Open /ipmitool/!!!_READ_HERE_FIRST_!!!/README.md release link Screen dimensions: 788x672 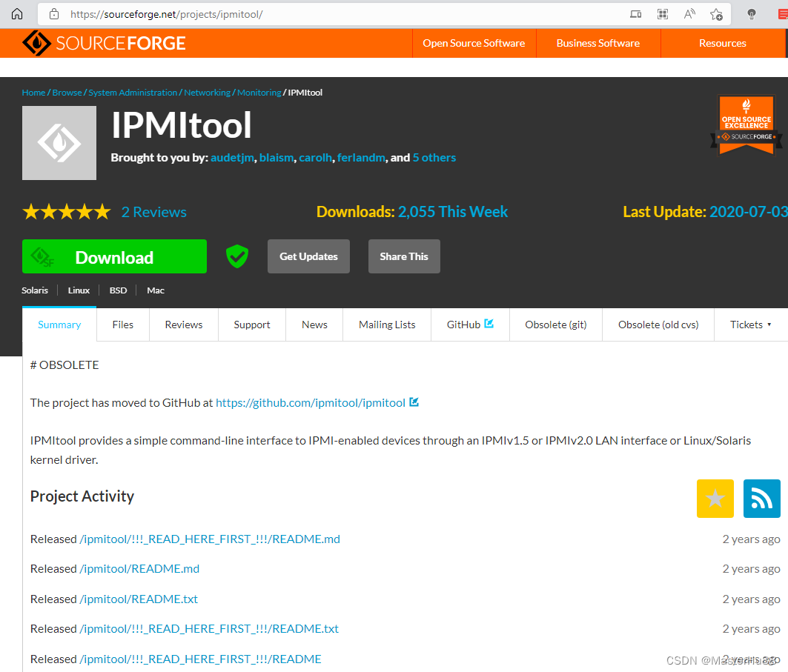pyautogui.click(x=210, y=539)
